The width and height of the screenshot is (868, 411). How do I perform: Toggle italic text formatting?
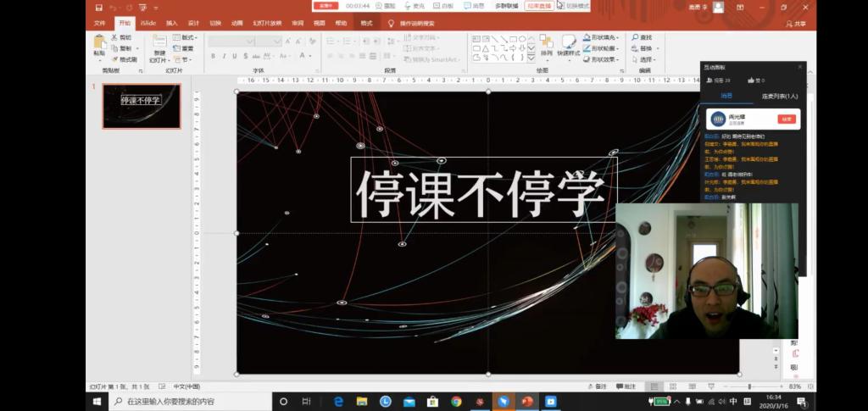pos(224,56)
